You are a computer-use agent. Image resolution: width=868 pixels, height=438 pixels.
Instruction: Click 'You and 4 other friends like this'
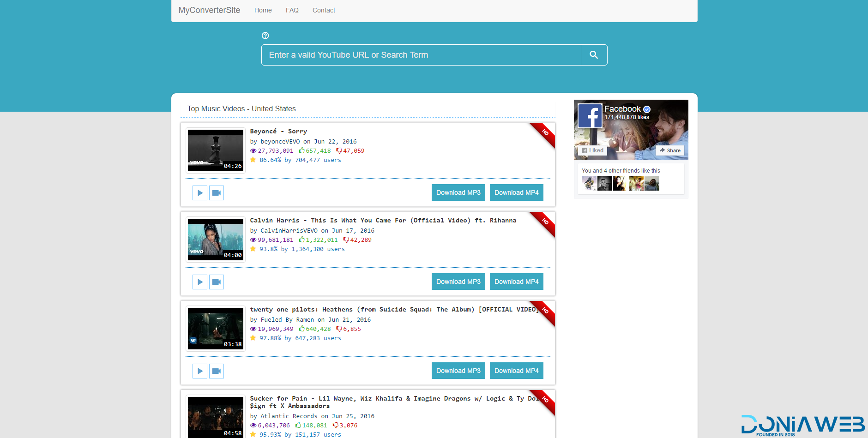[x=621, y=171]
